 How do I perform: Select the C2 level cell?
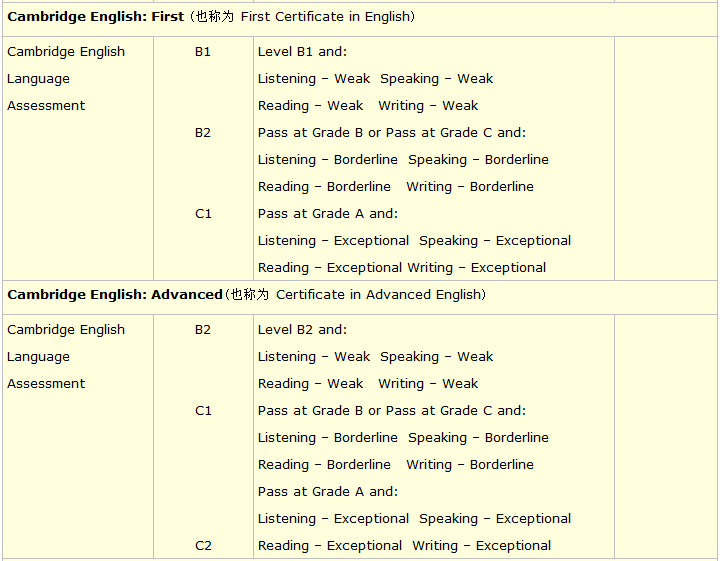pyautogui.click(x=203, y=546)
